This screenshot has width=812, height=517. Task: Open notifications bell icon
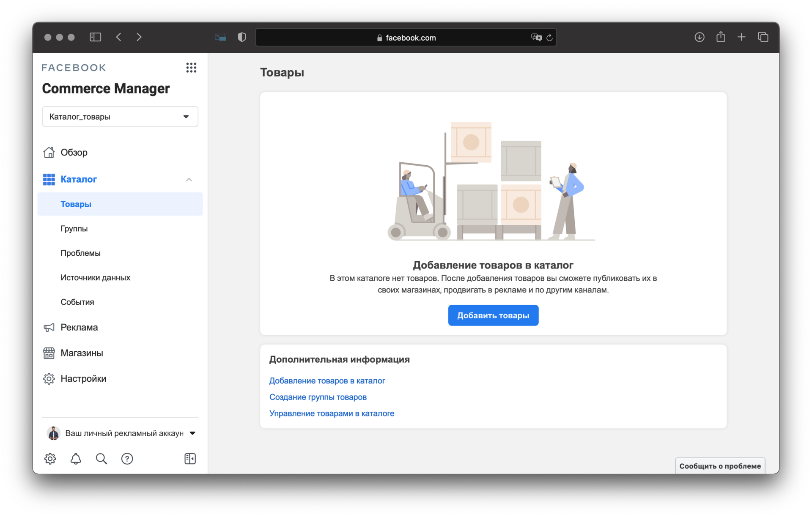coord(76,459)
